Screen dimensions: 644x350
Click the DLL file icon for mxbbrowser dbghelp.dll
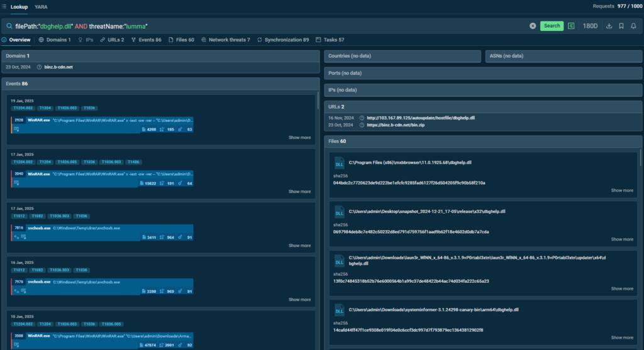pos(338,163)
